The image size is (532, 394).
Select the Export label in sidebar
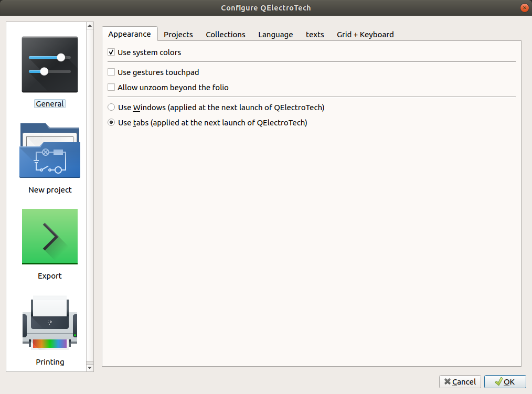click(x=50, y=276)
